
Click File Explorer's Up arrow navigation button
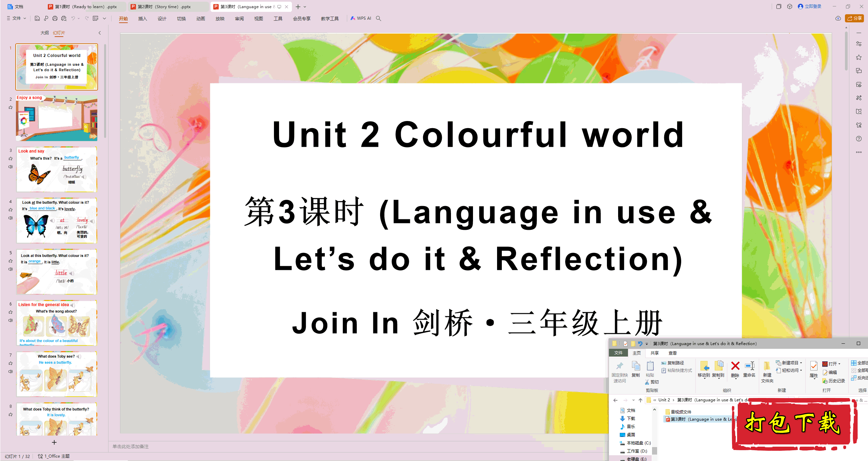point(640,400)
